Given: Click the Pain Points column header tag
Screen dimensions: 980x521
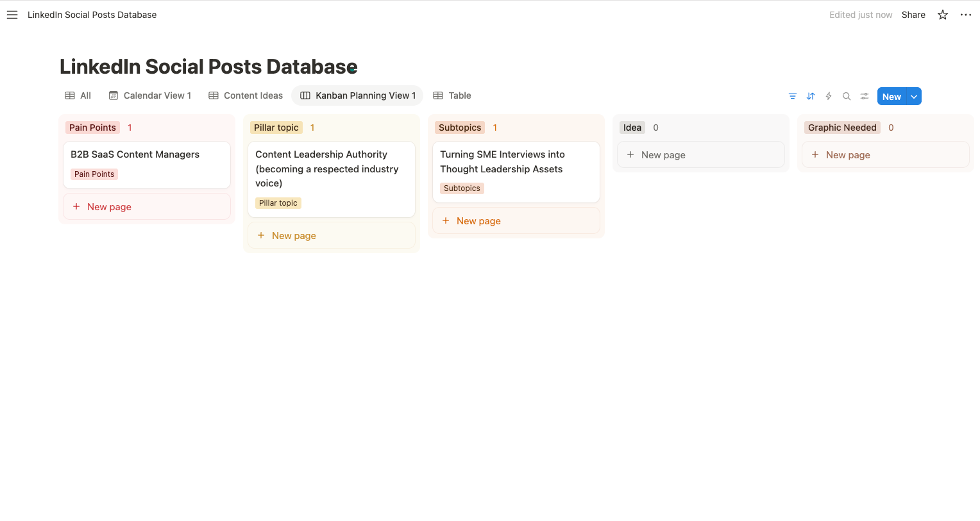Looking at the screenshot, I should tap(92, 128).
